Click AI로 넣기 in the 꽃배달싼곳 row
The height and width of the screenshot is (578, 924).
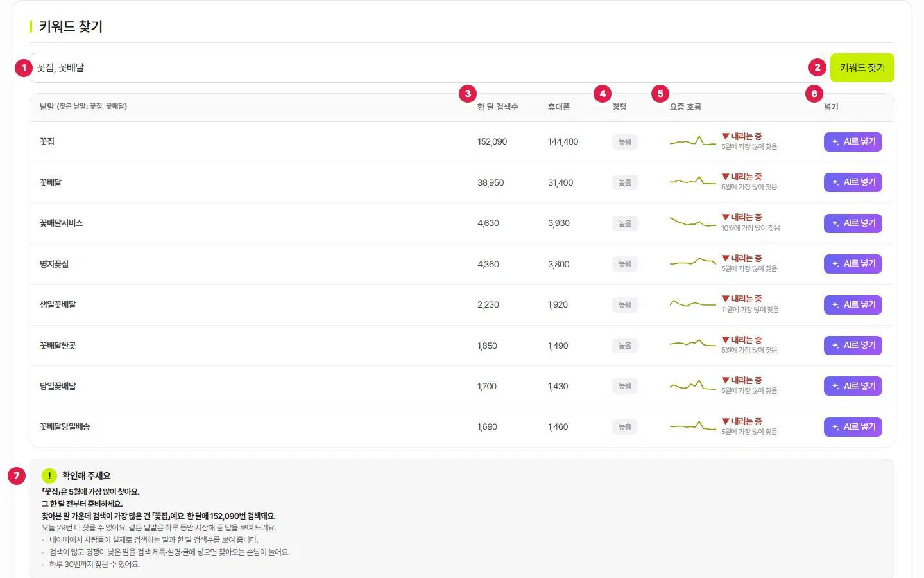[853, 346]
